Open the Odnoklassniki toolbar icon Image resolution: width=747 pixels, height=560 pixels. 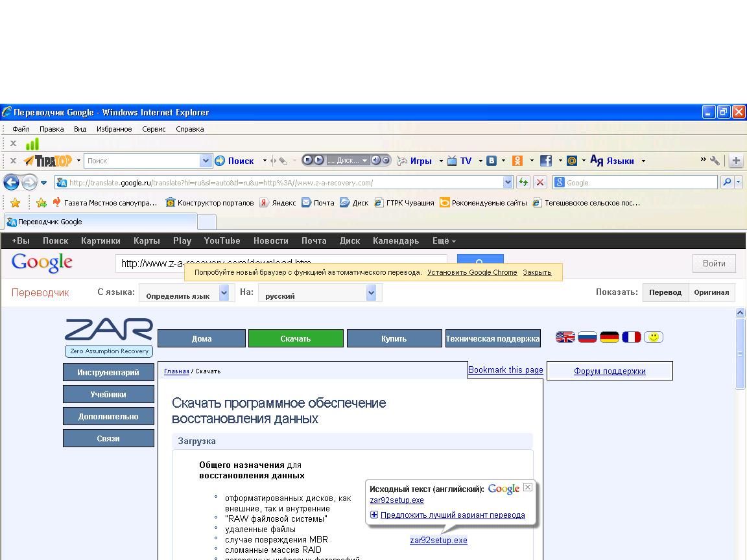(x=517, y=161)
